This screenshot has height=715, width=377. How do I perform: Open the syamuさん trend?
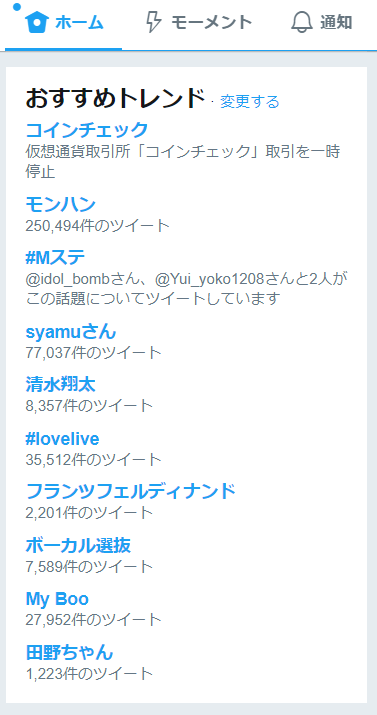(71, 332)
